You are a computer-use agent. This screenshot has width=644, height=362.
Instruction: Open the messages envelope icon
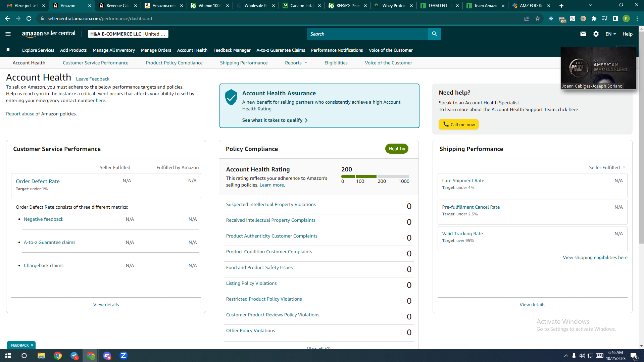583,34
